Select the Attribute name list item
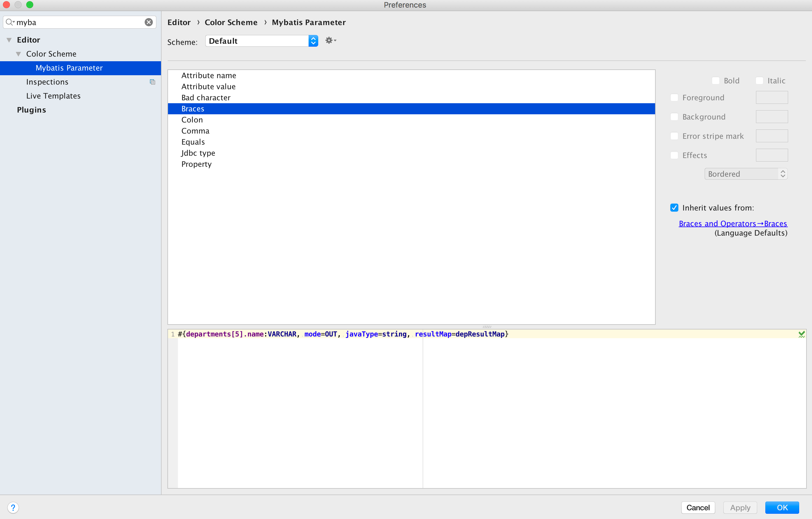The height and width of the screenshot is (519, 812). (x=411, y=76)
